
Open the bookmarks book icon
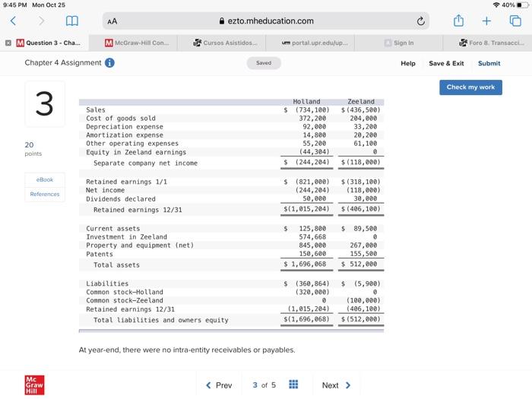click(72, 21)
